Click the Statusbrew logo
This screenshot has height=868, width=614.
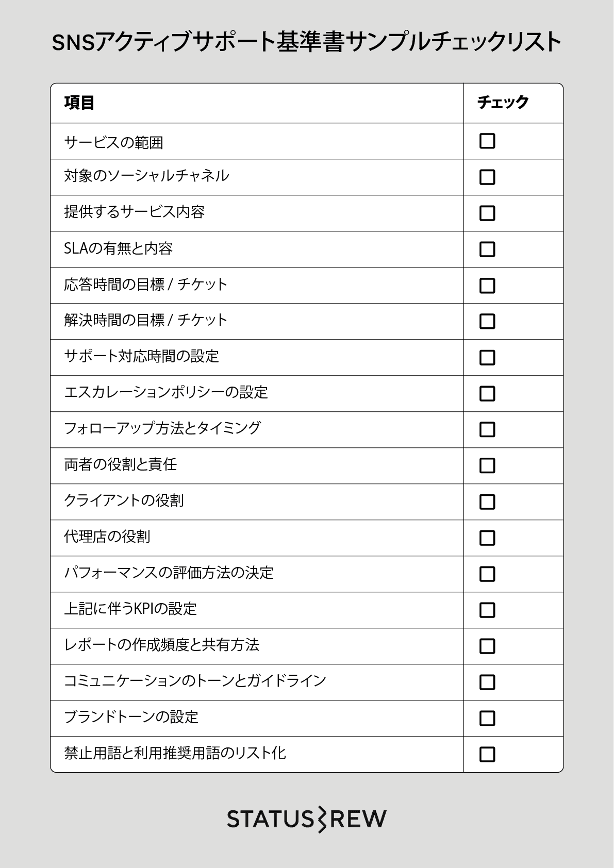point(307,819)
